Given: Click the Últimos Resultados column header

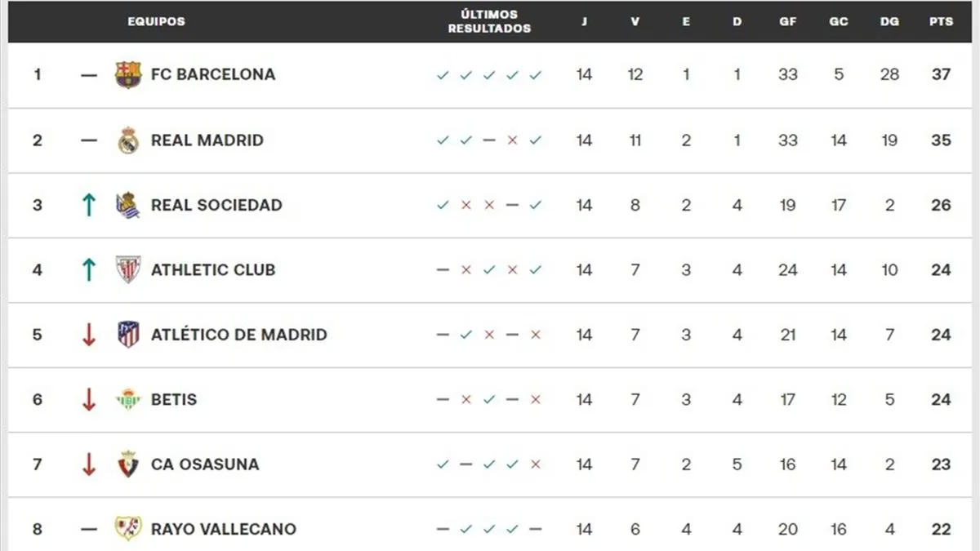Looking at the screenshot, I should (489, 22).
